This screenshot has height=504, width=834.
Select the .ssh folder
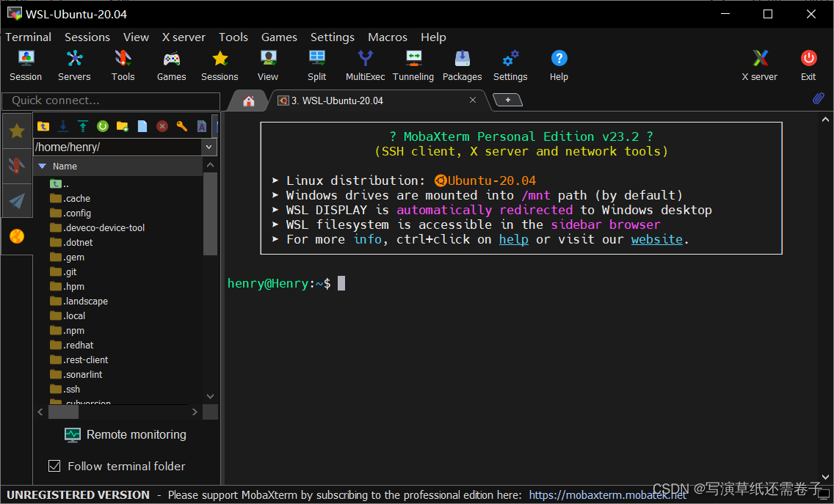coord(65,389)
